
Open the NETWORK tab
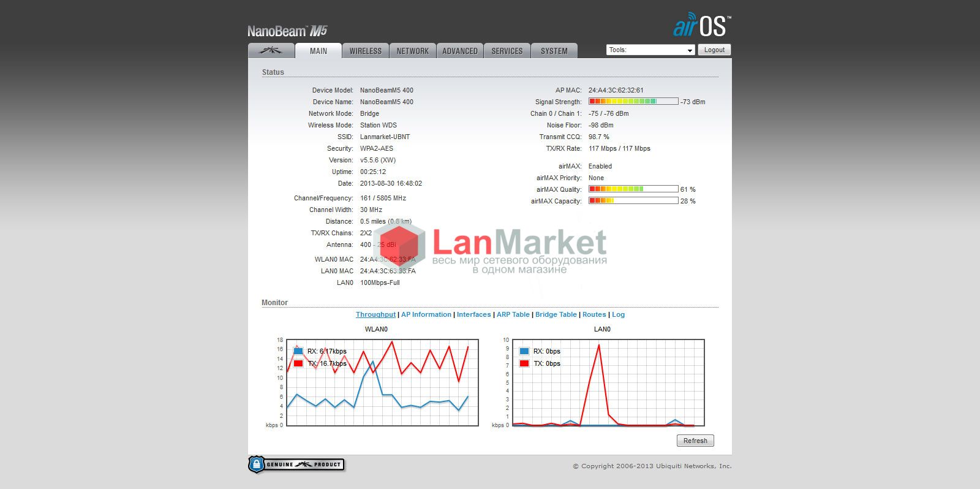[412, 51]
